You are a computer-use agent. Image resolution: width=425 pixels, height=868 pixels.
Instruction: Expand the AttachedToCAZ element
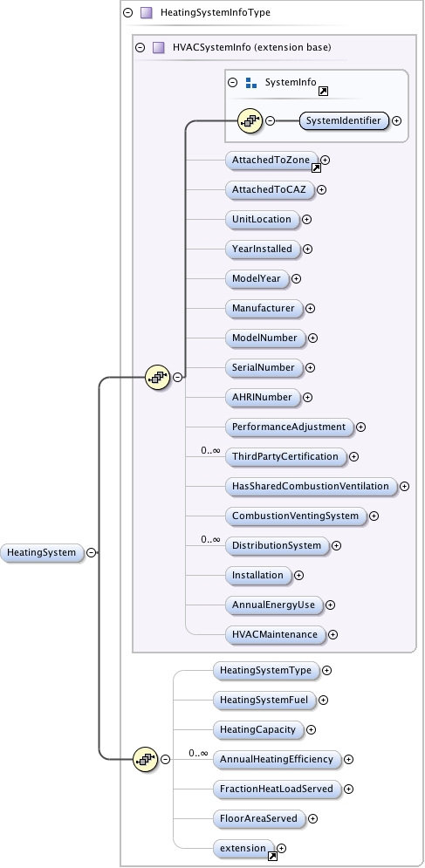pos(321,189)
